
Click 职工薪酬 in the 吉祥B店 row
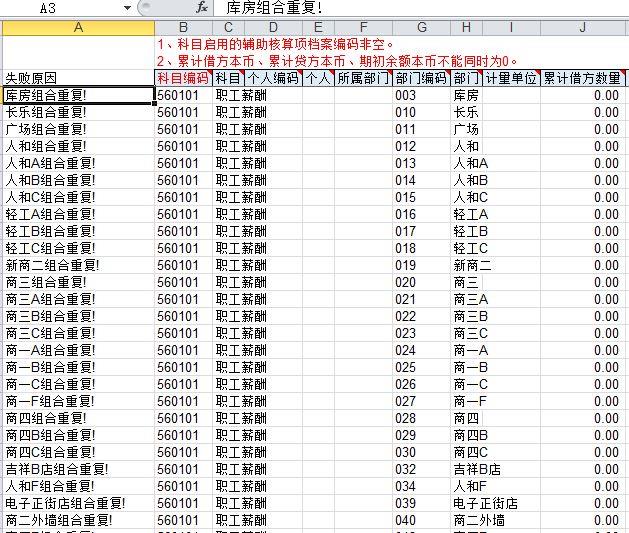click(241, 469)
